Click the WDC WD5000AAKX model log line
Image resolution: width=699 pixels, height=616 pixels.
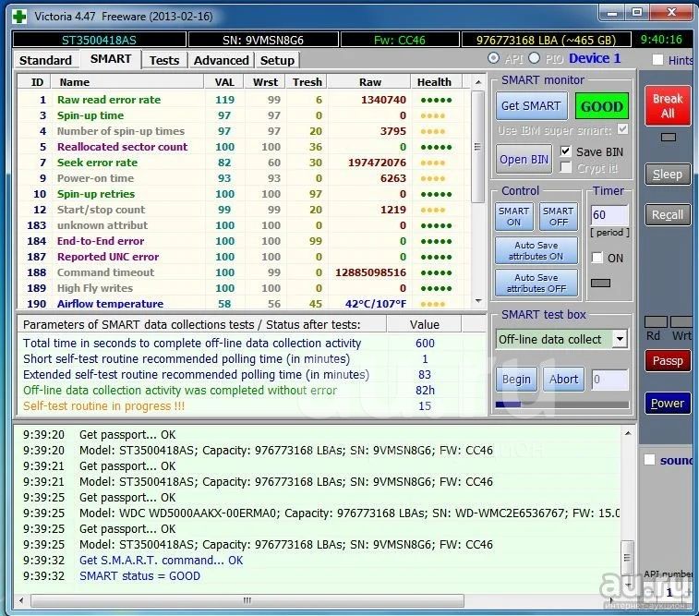pyautogui.click(x=349, y=513)
